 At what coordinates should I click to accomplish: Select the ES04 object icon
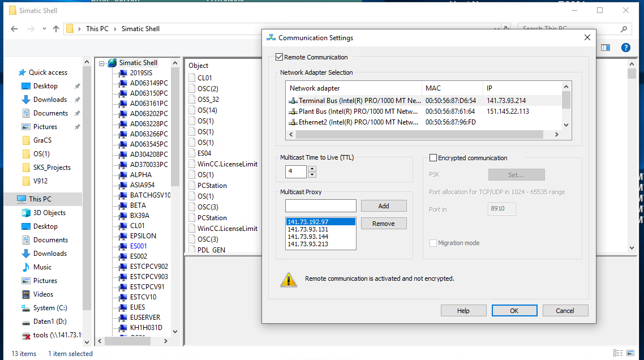(192, 153)
